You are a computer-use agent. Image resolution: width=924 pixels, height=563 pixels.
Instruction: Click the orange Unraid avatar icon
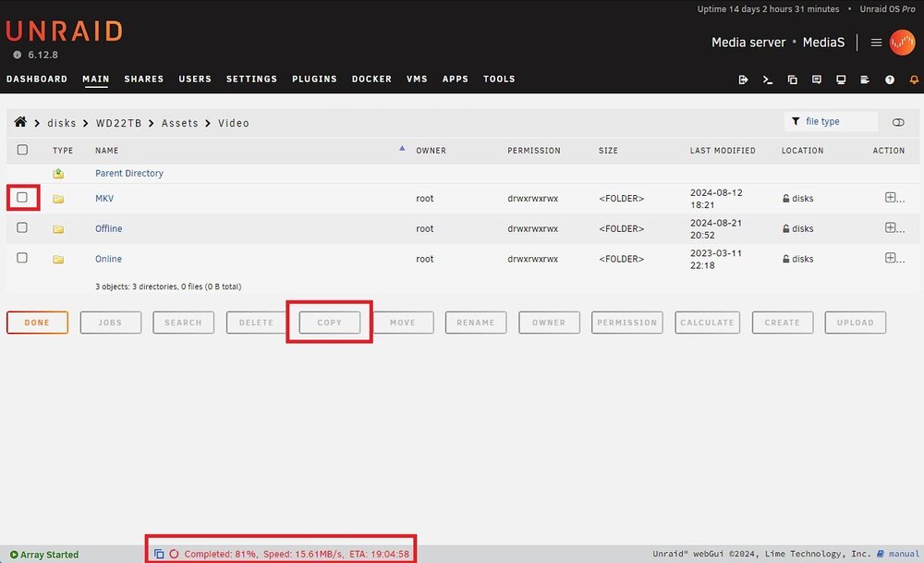pos(902,43)
